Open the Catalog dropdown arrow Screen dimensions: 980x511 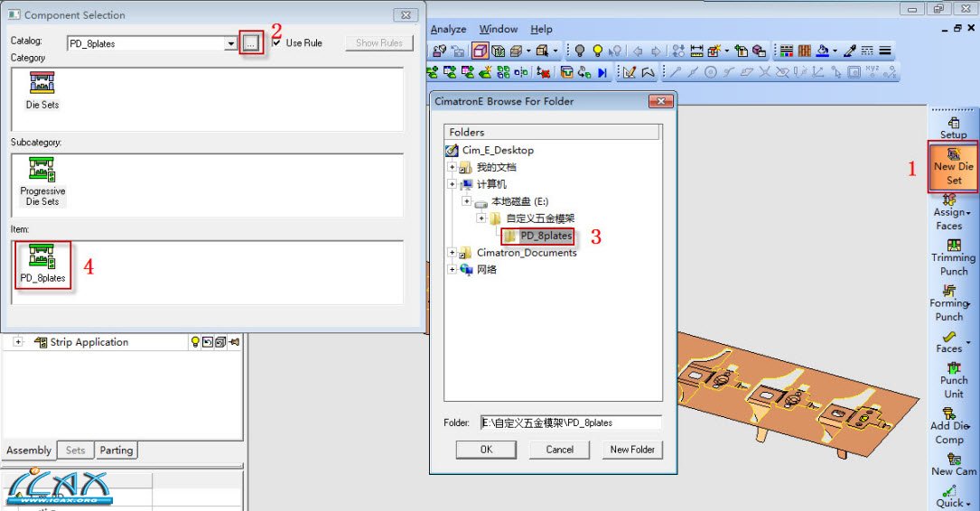point(230,43)
